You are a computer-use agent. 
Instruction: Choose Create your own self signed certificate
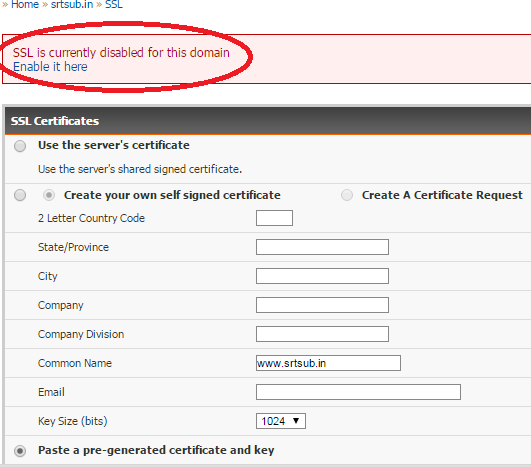click(x=49, y=195)
